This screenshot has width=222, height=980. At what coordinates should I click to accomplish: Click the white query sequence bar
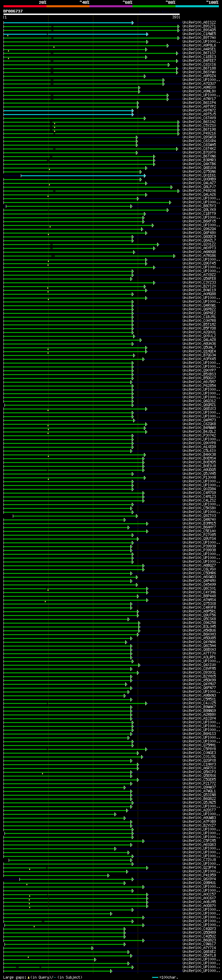pyautogui.click(x=92, y=15)
